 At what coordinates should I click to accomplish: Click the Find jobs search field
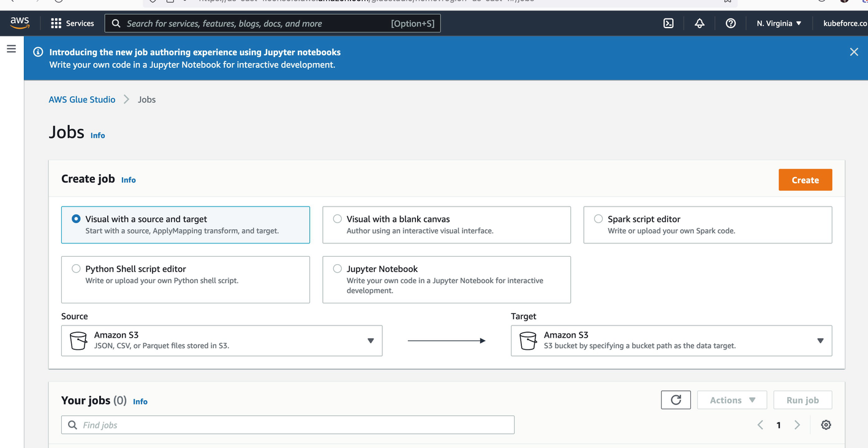[288, 425]
